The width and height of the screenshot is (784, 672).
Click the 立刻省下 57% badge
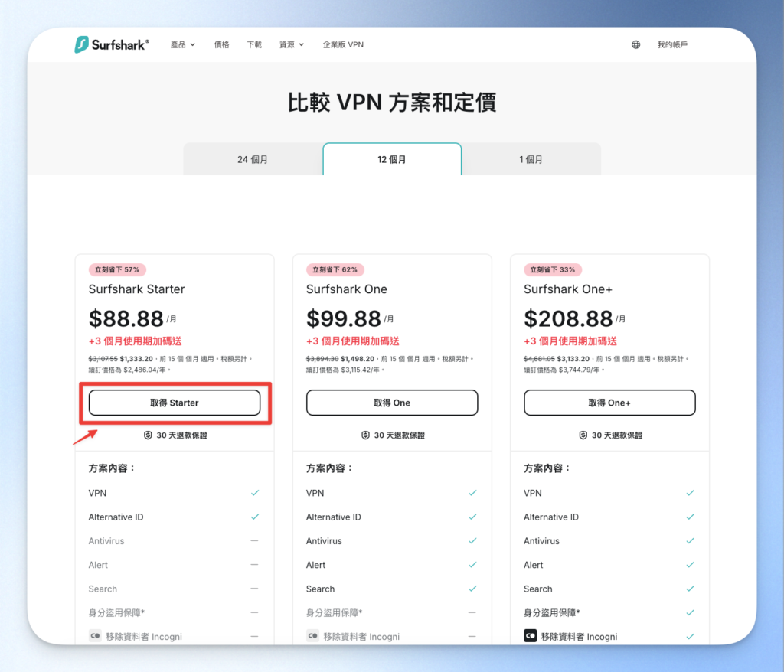[117, 270]
